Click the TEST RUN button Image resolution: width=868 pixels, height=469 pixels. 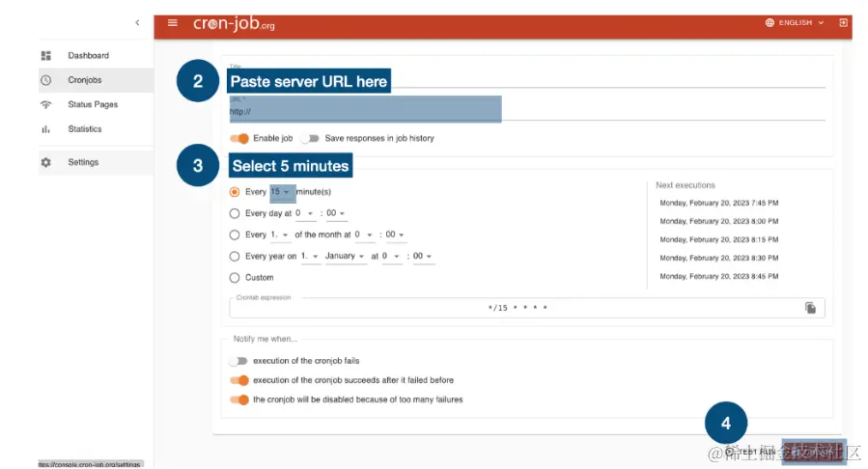(752, 452)
